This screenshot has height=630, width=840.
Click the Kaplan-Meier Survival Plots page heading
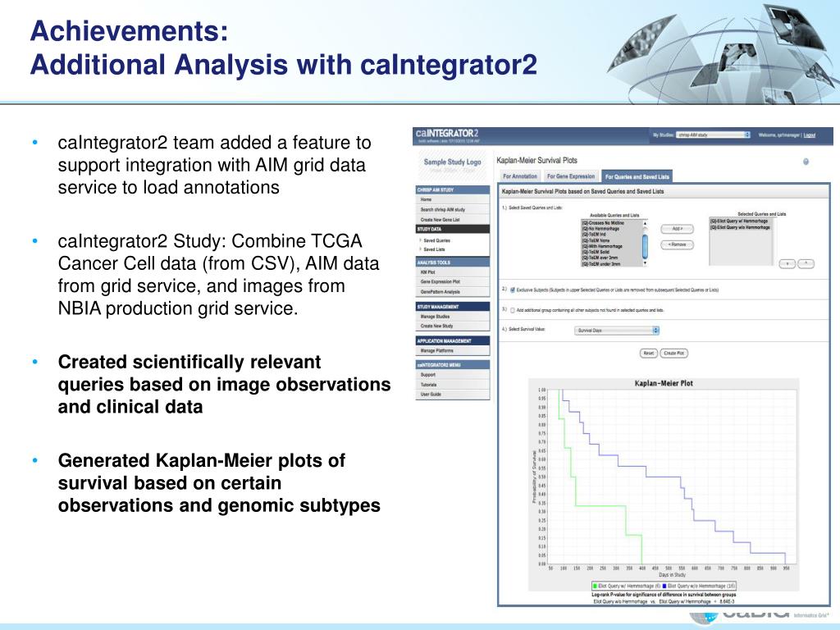[536, 160]
